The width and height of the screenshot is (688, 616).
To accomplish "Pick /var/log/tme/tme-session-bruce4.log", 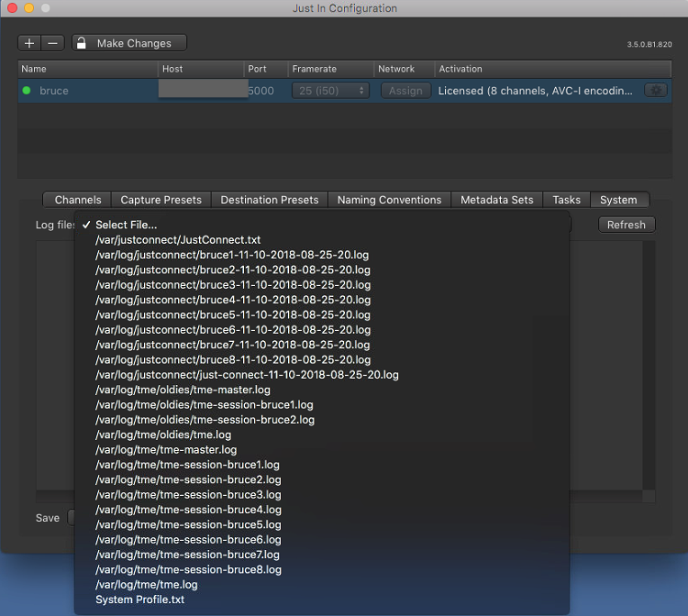I will pos(322,510).
